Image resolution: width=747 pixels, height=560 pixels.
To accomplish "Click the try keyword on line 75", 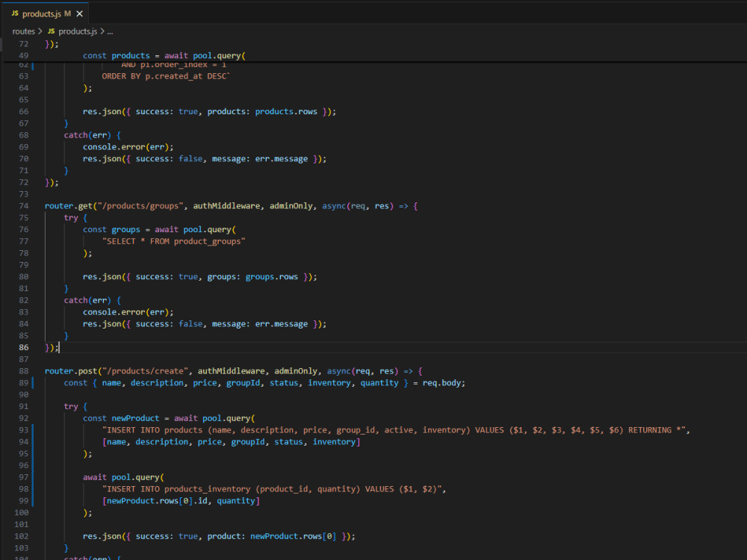I will click(71, 218).
